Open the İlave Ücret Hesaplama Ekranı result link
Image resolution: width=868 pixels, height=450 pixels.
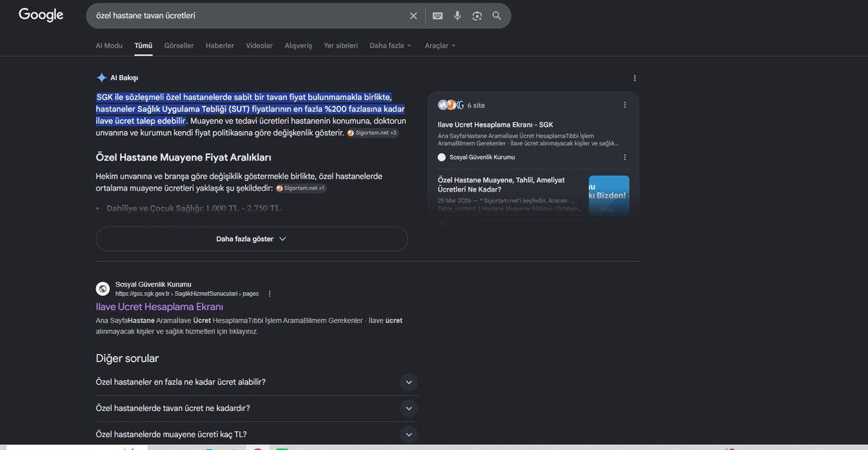159,307
